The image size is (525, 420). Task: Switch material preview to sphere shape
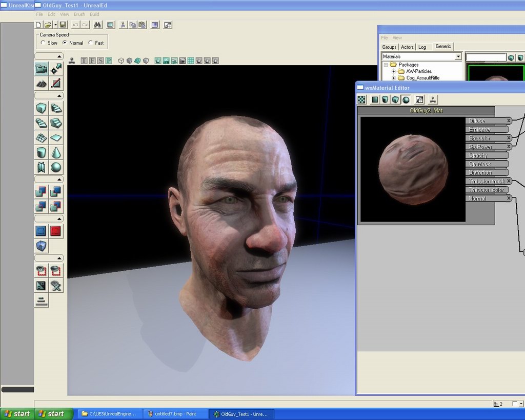pyautogui.click(x=406, y=99)
